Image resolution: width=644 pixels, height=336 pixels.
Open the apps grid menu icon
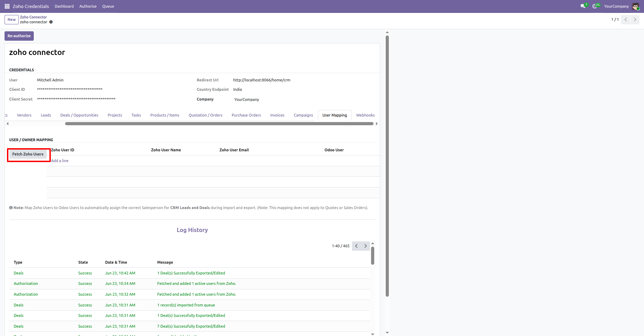[7, 6]
